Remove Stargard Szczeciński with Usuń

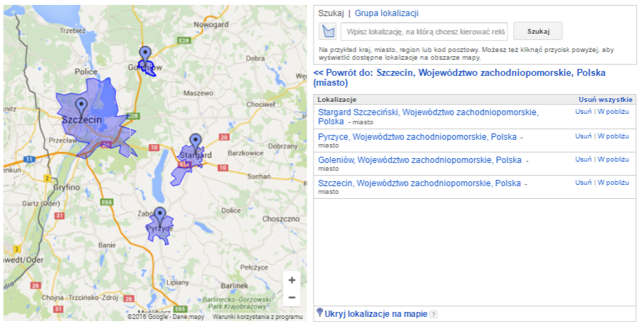coord(584,111)
